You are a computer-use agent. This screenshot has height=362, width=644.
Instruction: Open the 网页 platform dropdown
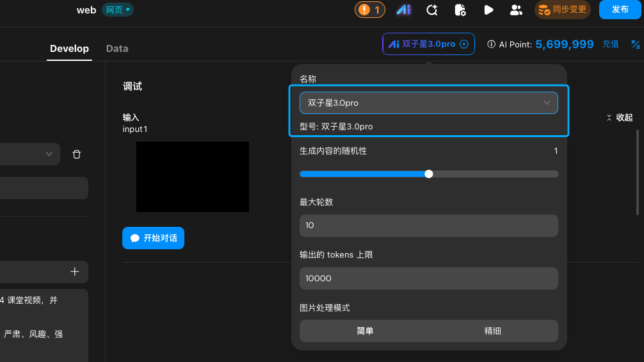117,10
